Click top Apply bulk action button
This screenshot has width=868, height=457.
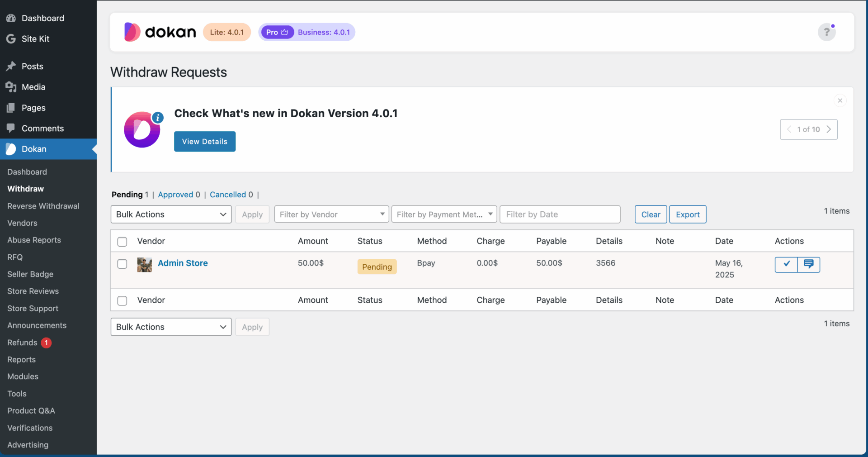(252, 214)
